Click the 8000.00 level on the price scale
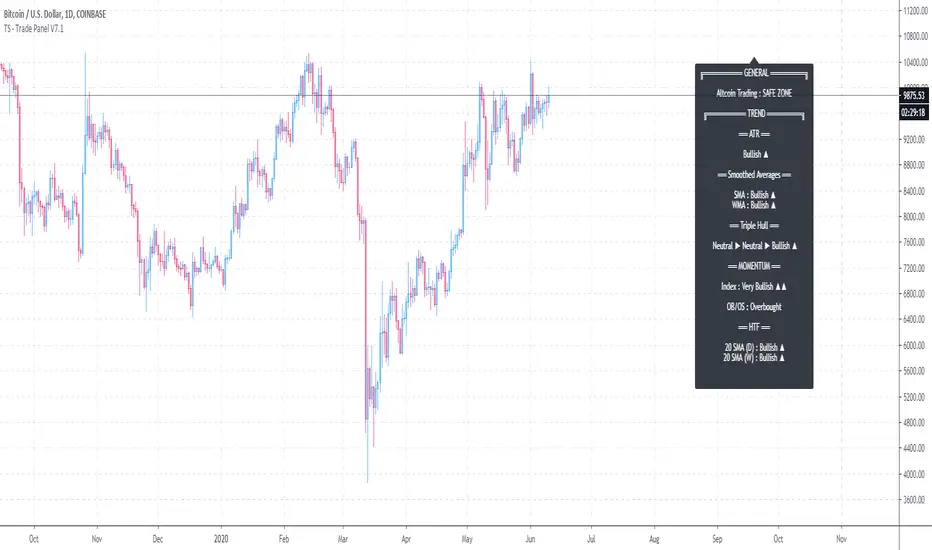932x550 pixels. click(910, 217)
